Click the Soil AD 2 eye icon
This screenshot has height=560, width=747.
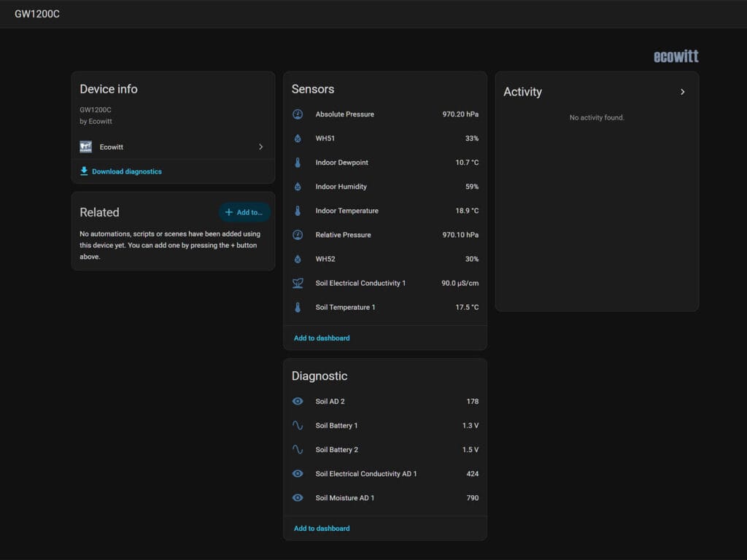pyautogui.click(x=298, y=402)
